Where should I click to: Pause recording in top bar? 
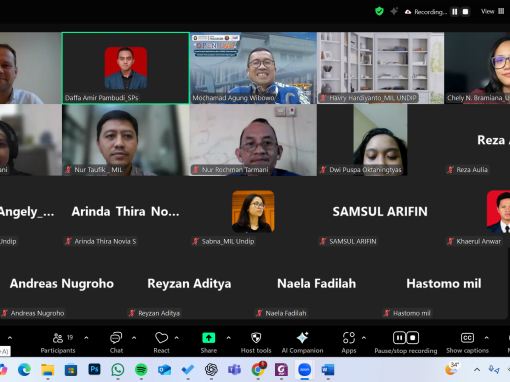coord(455,12)
